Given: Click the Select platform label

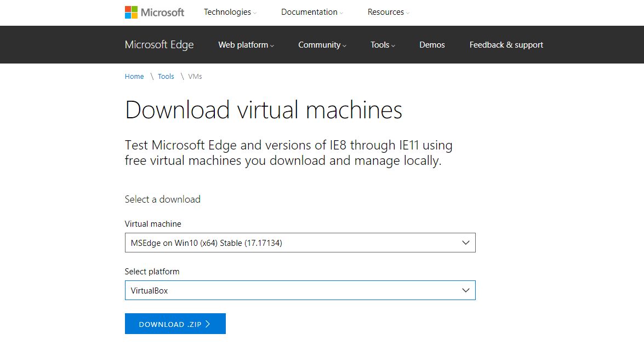Looking at the screenshot, I should (x=152, y=272).
